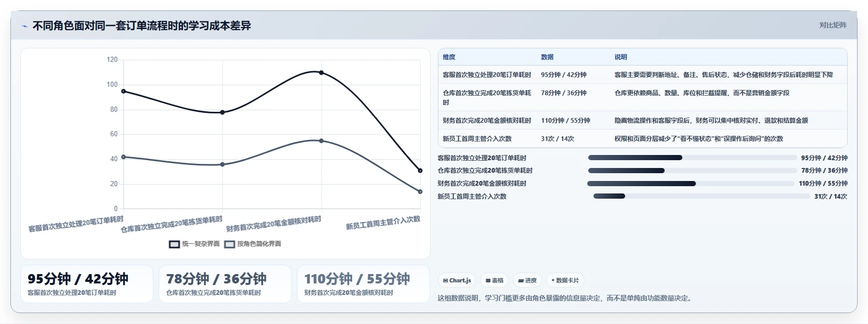The width and height of the screenshot is (868, 324).
Task: Toggle the 按角色简化界面 legend item
Action: [x=253, y=244]
